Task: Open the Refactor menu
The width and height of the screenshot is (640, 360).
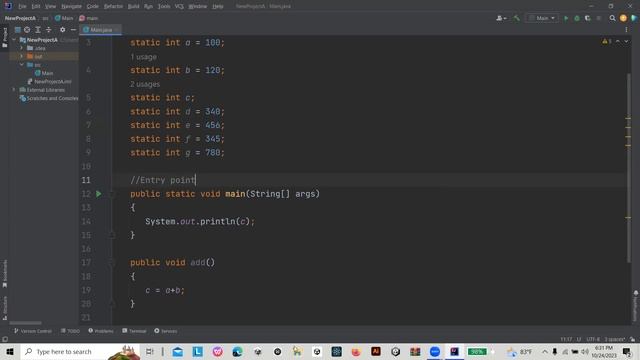Action: coord(113,7)
